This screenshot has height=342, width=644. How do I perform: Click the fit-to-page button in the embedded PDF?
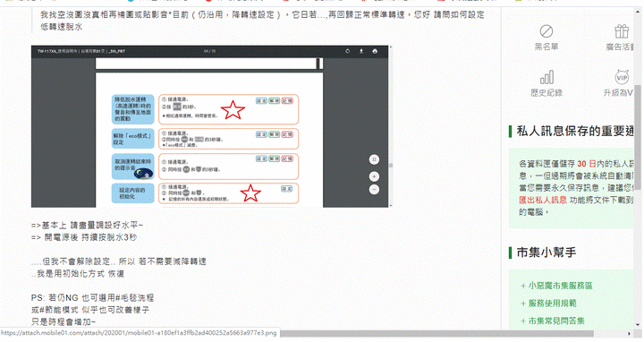pyautogui.click(x=374, y=159)
